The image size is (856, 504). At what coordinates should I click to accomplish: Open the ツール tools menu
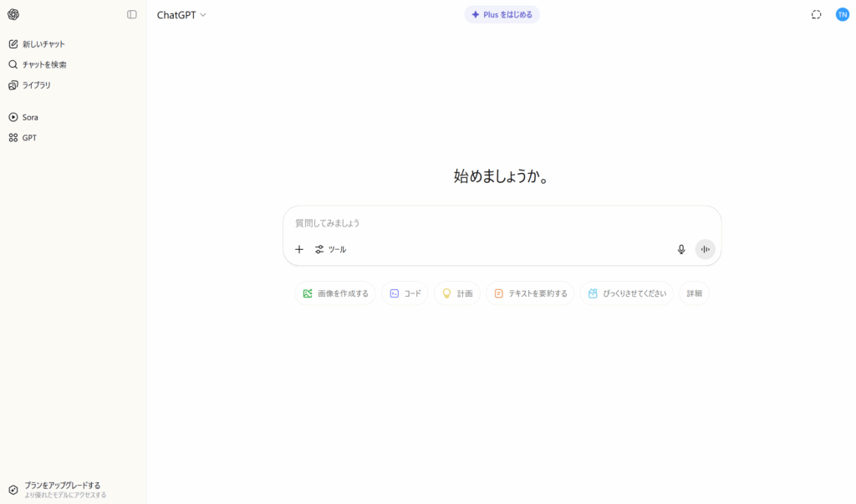pyautogui.click(x=330, y=250)
